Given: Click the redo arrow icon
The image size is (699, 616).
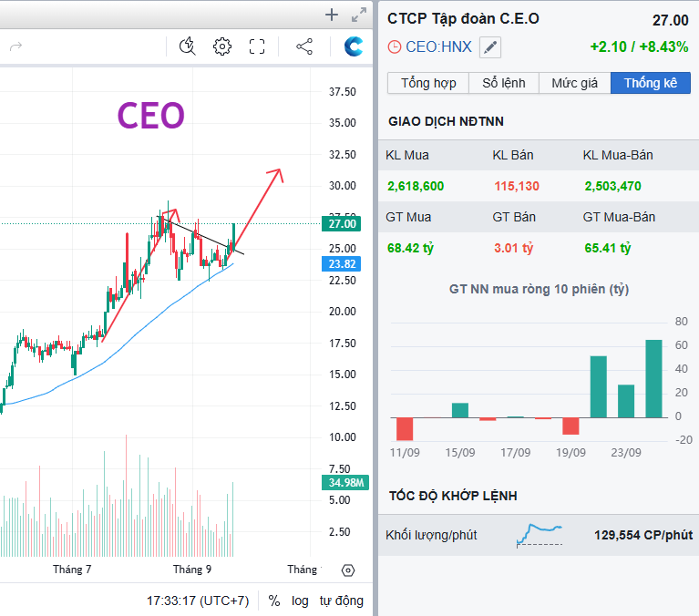Looking at the screenshot, I should click(15, 46).
